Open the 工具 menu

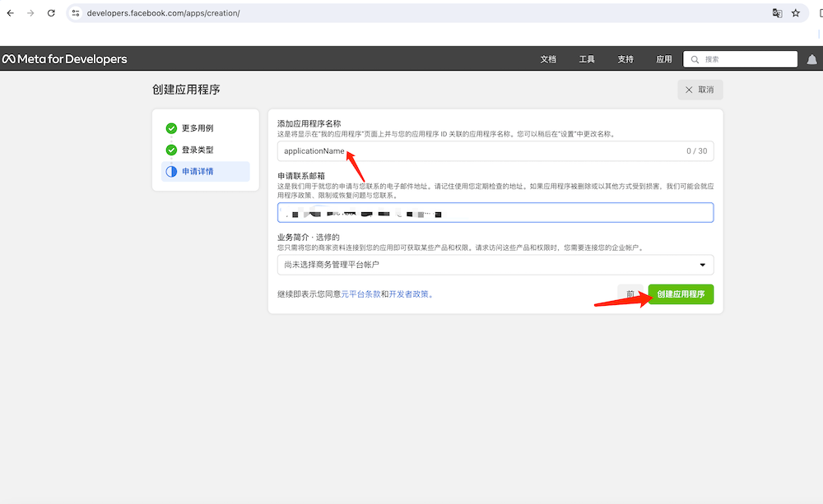(x=587, y=59)
